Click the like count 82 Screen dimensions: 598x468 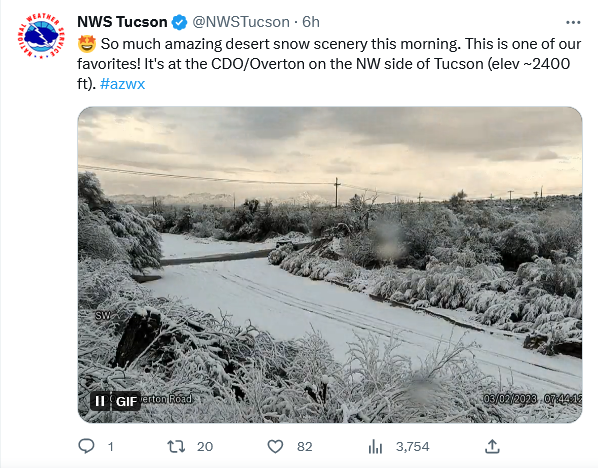point(305,447)
